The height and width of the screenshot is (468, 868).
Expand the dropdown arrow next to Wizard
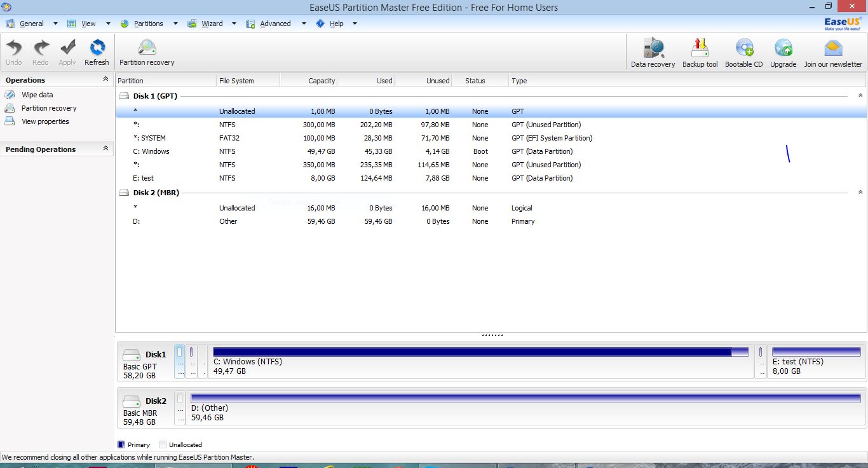(234, 24)
